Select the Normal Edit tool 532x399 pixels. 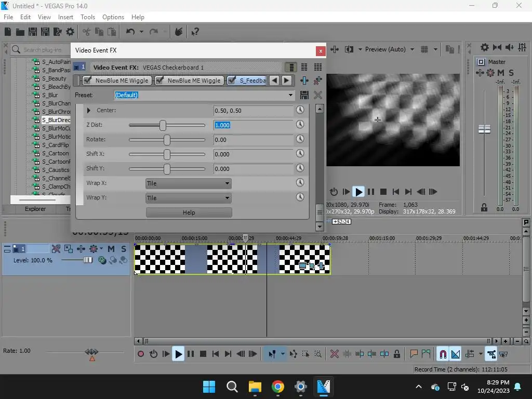coord(272,354)
